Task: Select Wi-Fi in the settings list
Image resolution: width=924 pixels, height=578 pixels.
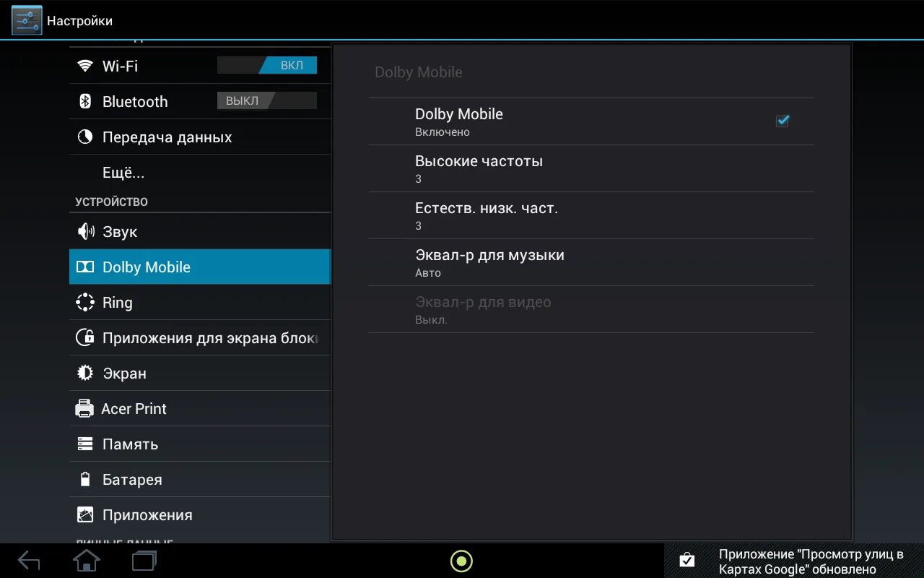Action: [200, 66]
